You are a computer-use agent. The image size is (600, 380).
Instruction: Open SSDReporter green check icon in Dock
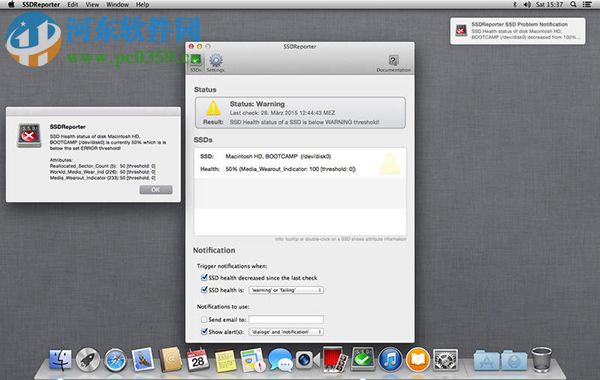pyautogui.click(x=363, y=359)
